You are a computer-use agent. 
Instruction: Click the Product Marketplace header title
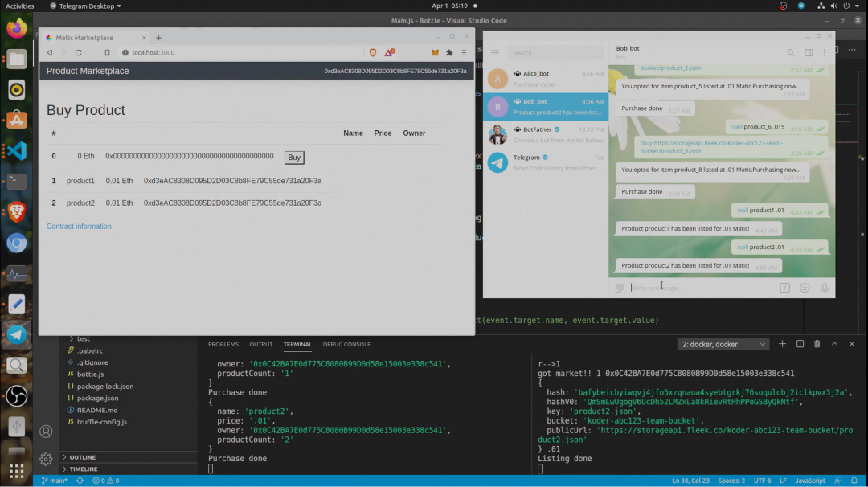click(88, 71)
